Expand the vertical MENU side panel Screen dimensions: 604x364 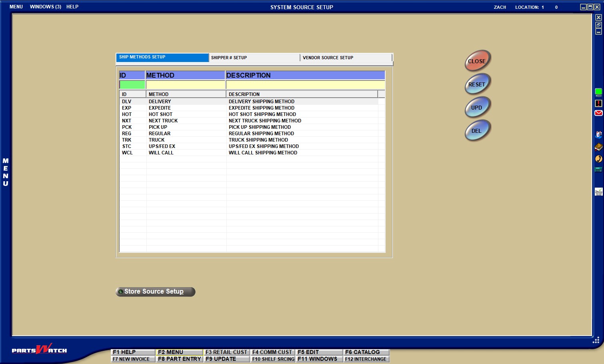[6, 172]
